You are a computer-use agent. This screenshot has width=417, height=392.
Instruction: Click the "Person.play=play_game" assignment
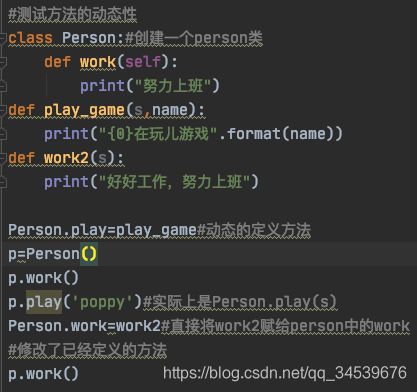point(102,230)
